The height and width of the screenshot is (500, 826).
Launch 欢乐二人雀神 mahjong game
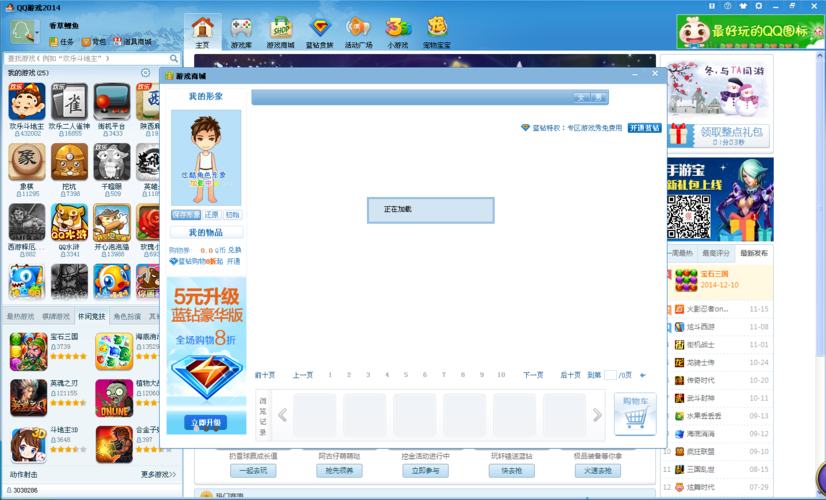coord(69,101)
